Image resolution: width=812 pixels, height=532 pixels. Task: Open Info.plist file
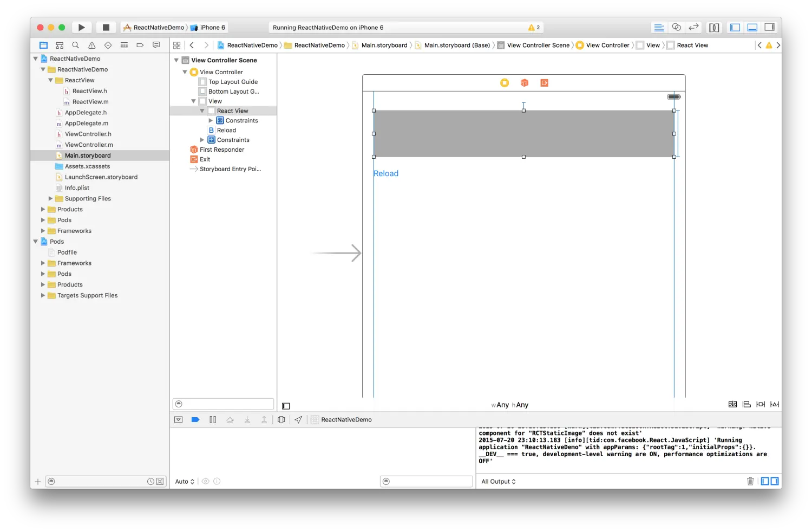(x=73, y=188)
